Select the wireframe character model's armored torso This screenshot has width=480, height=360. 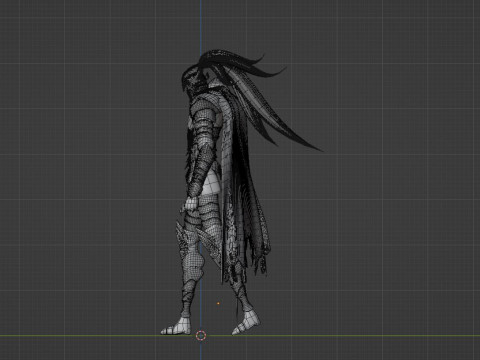204,133
